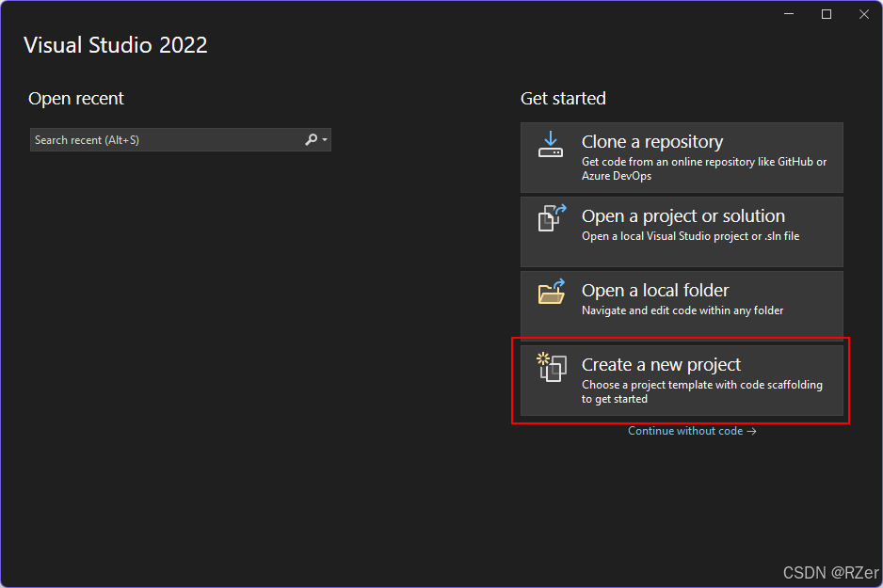
Task: Maximize the Visual Studio 2022 window
Action: coord(827,14)
